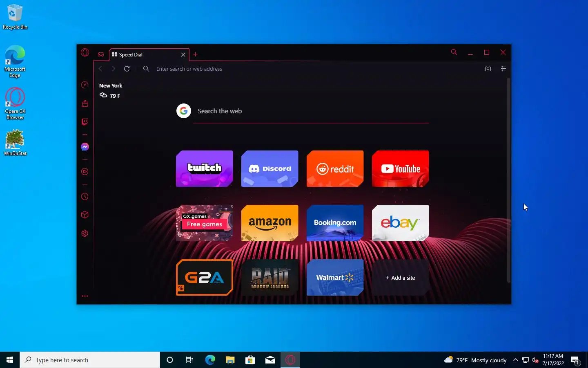Screen dimensions: 588x368
Task: Select Microsoft Edge desktop shortcut
Action: pyautogui.click(x=15, y=61)
